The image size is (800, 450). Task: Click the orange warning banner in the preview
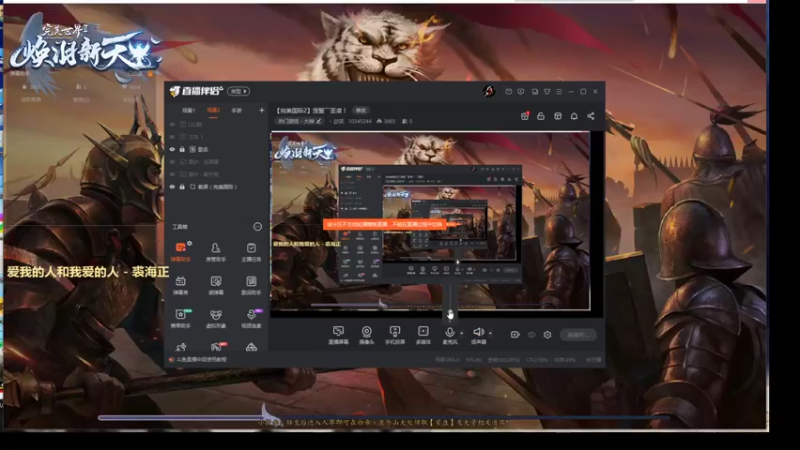pyautogui.click(x=385, y=224)
